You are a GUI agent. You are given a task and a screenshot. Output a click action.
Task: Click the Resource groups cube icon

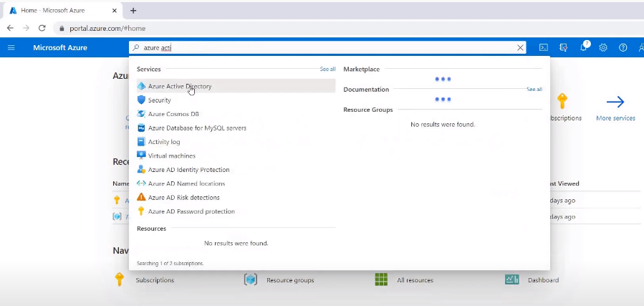click(x=251, y=279)
